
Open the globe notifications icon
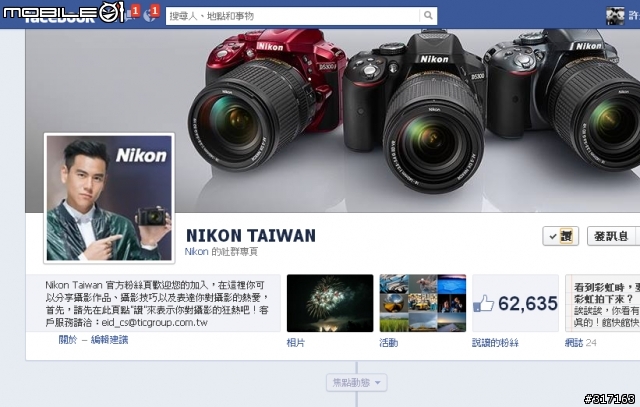(149, 16)
